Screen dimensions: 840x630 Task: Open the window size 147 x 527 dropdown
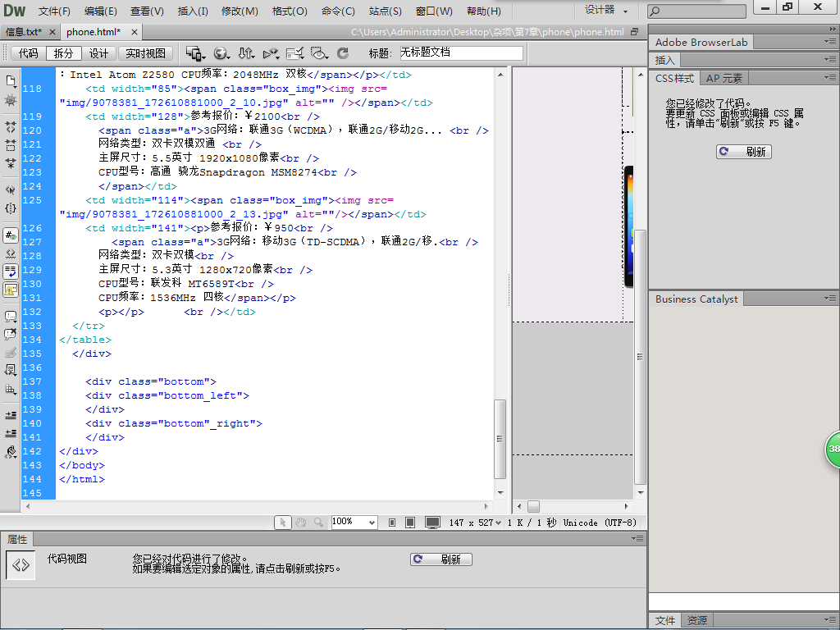point(475,523)
